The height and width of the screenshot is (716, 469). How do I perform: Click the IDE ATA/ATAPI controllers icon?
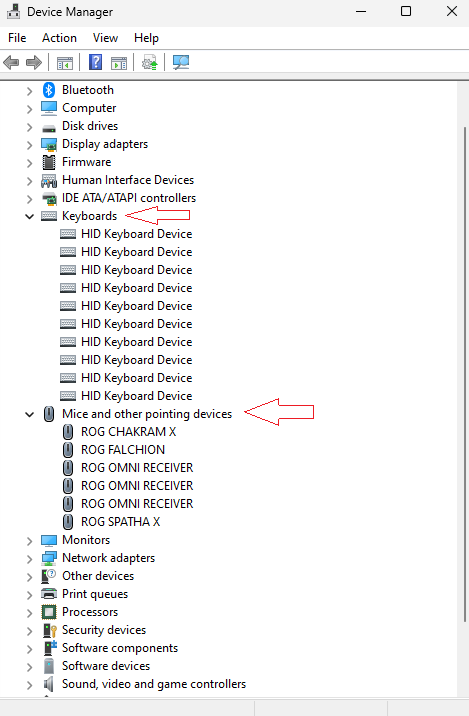click(49, 198)
